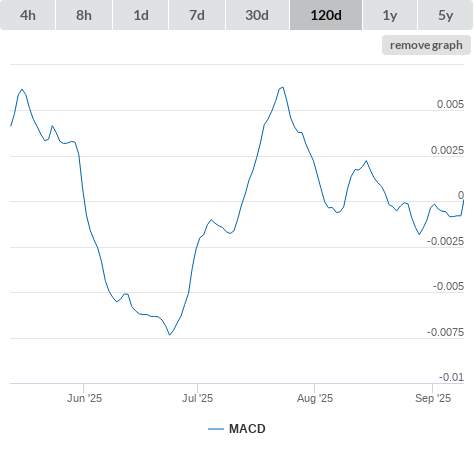
Task: Click the Jun '25 axis label
Action: click(84, 398)
